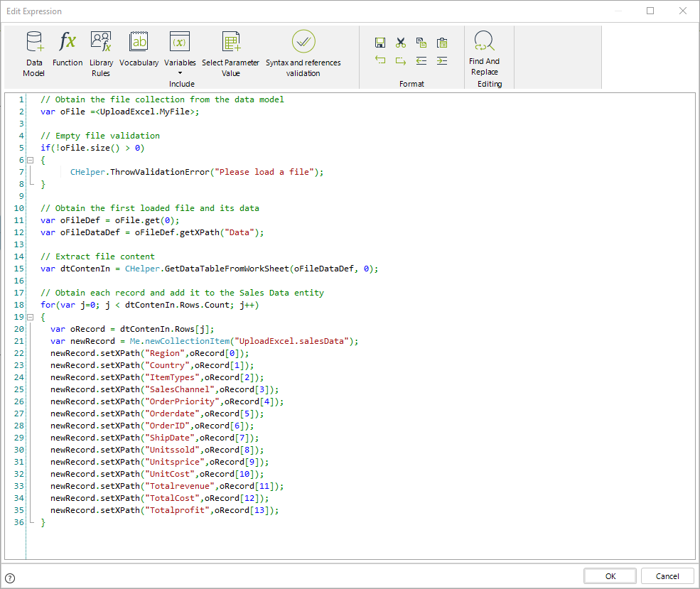Click the first comment about file collection
Screen dimensions: 700x589
pos(162,99)
